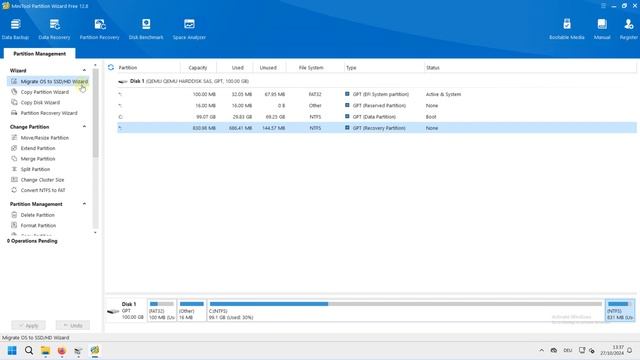
Task: Open Windows Search from taskbar
Action: click(x=29, y=350)
